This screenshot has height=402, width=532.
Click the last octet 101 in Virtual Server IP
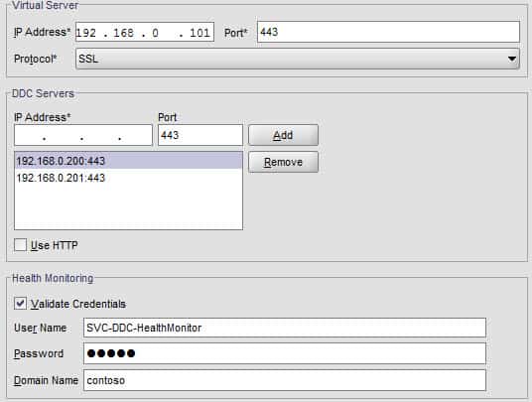point(199,33)
